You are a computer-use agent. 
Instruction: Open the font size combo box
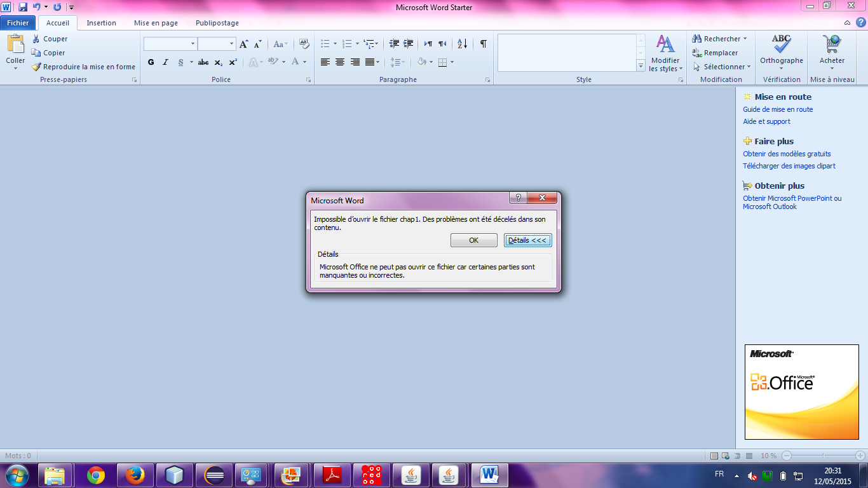(x=217, y=44)
